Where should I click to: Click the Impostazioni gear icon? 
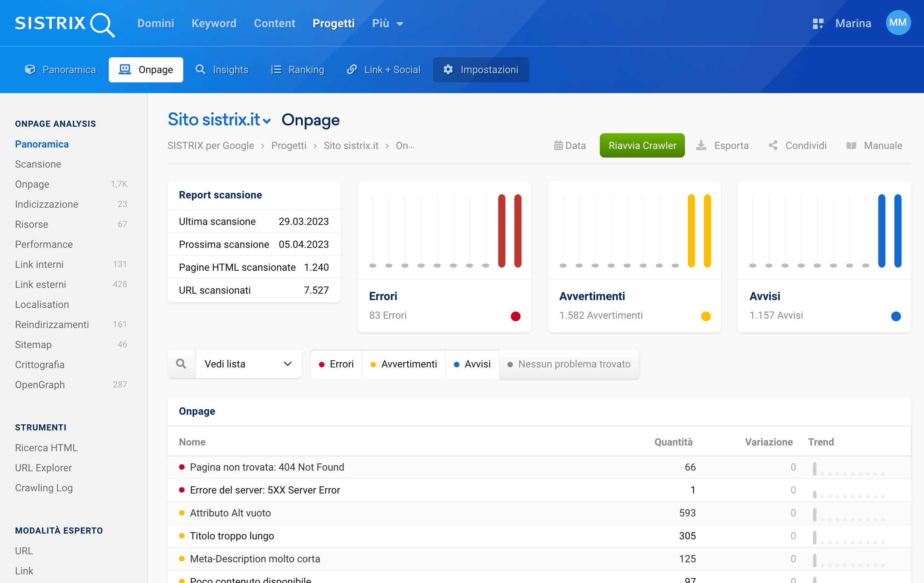[x=448, y=69]
